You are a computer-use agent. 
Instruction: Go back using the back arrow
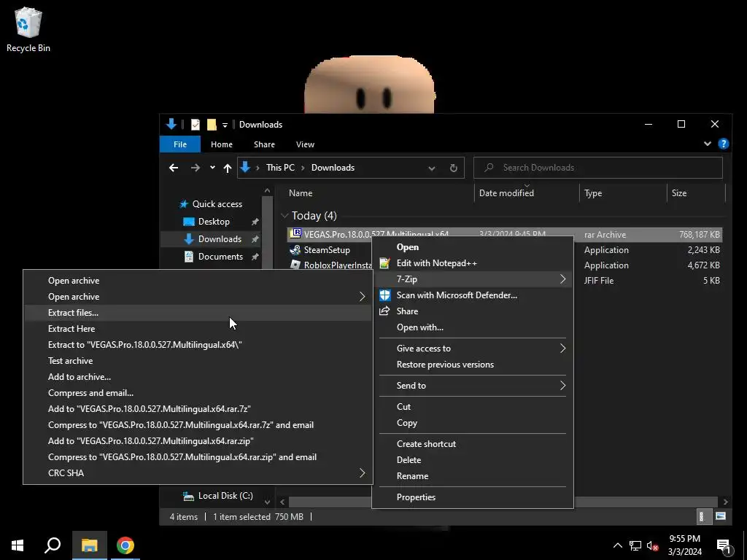point(174,168)
